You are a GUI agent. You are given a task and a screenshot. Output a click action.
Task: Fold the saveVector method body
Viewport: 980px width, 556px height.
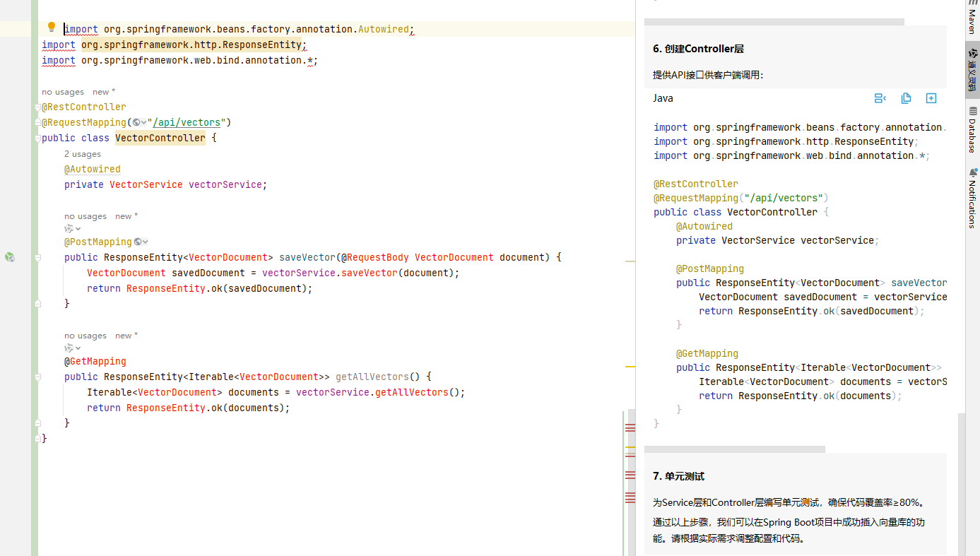(x=37, y=257)
